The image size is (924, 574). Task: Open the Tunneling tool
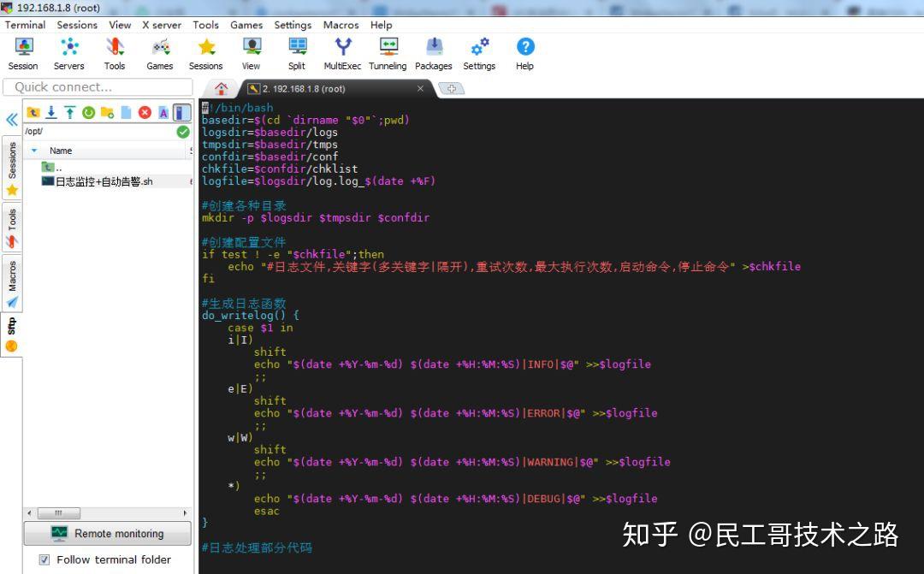tap(388, 51)
